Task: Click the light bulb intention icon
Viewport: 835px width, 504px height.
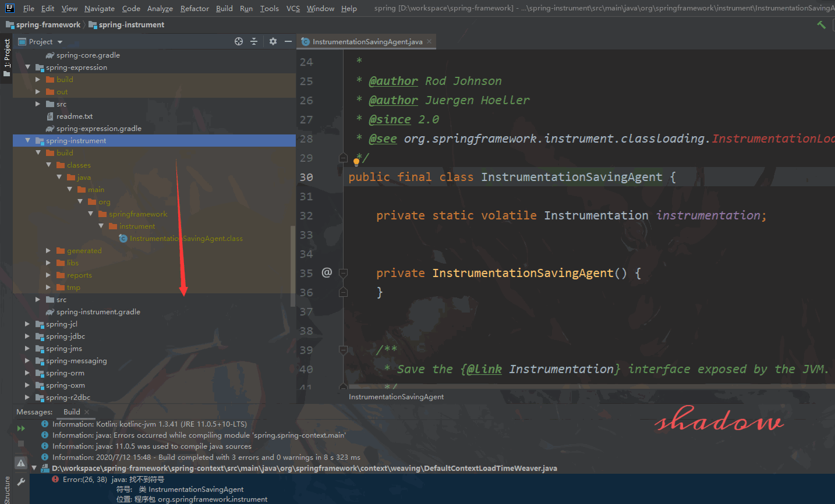Action: 356,162
